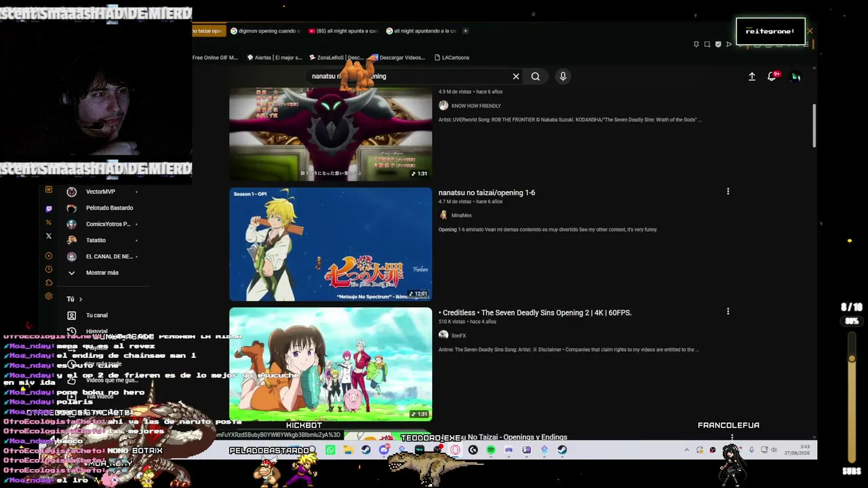Open the VectorMVP subscription channel
This screenshot has width=868, height=488.
click(x=102, y=192)
